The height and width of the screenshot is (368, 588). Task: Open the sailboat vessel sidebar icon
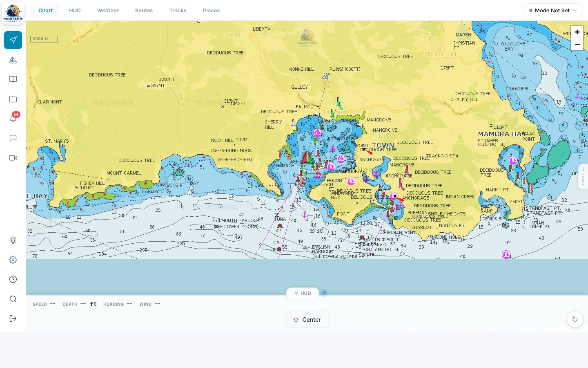pyautogui.click(x=13, y=60)
